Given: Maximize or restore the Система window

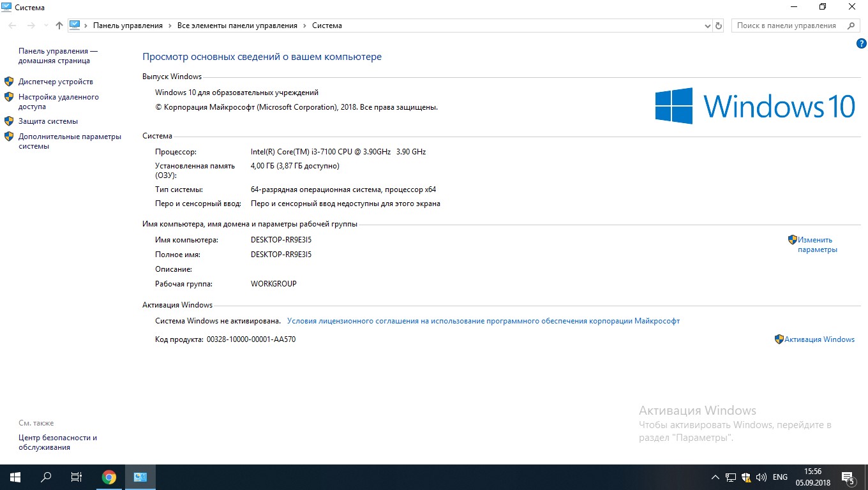Looking at the screenshot, I should (823, 7).
